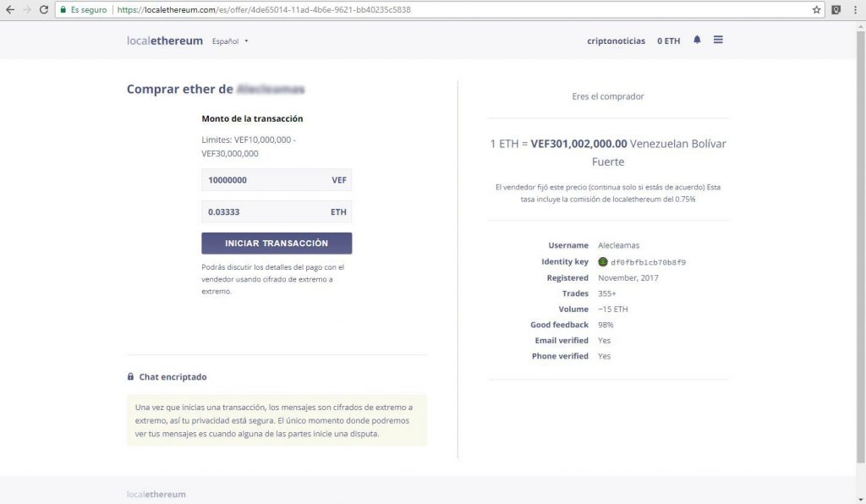Open the notifications bell icon
Image resolution: width=866 pixels, height=504 pixels.
point(697,40)
